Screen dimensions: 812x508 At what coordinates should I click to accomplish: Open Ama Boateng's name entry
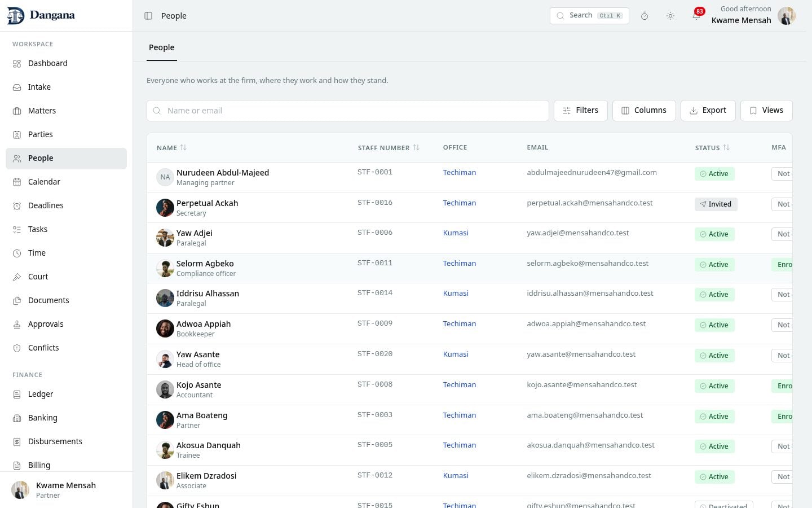pos(202,415)
